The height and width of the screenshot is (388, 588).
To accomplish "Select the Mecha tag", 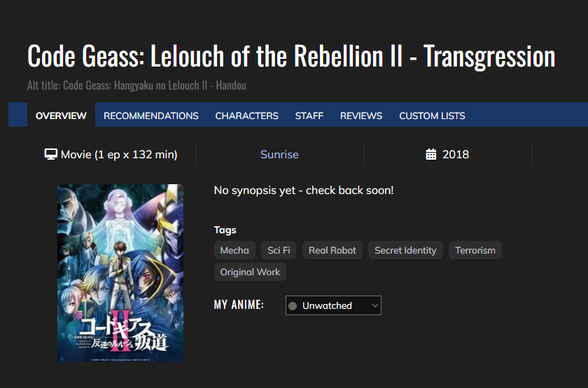I will (234, 250).
